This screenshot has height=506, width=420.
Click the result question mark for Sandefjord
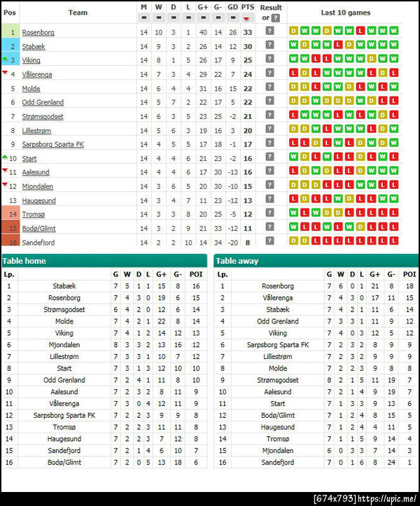(269, 241)
